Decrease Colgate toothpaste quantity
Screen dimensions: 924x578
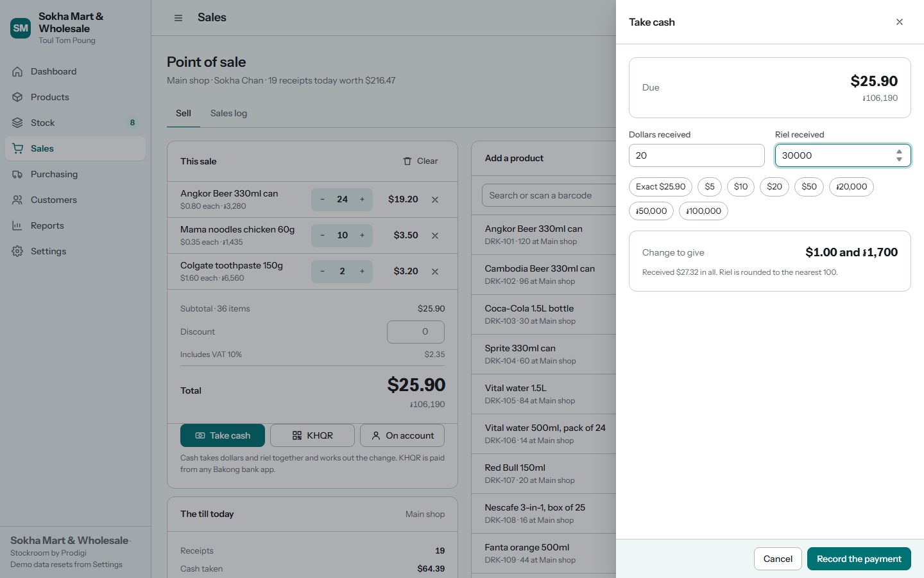pos(322,272)
